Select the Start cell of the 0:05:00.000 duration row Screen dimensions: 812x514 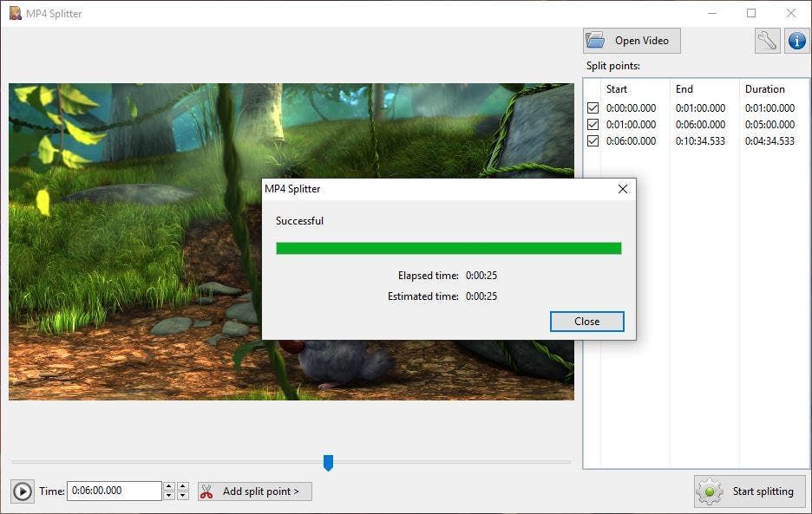(631, 125)
